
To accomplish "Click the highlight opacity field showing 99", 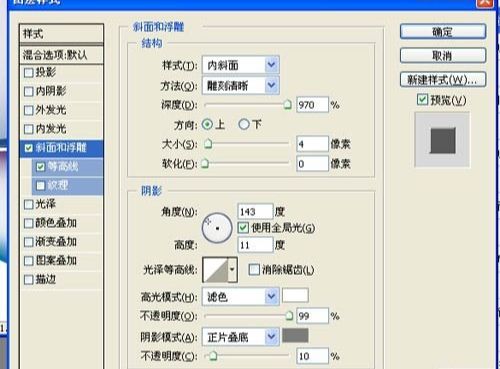I will point(312,316).
